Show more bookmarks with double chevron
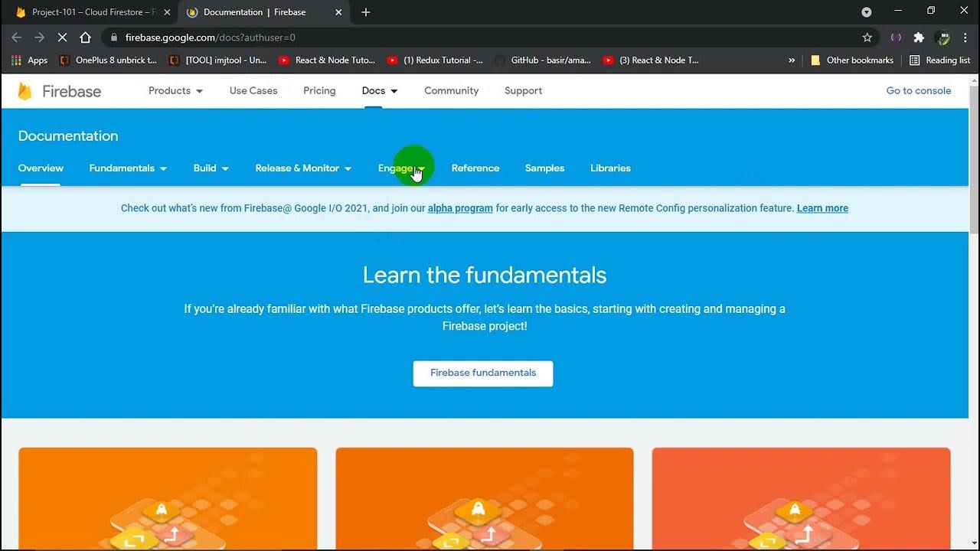Viewport: 980px width, 551px height. click(792, 60)
